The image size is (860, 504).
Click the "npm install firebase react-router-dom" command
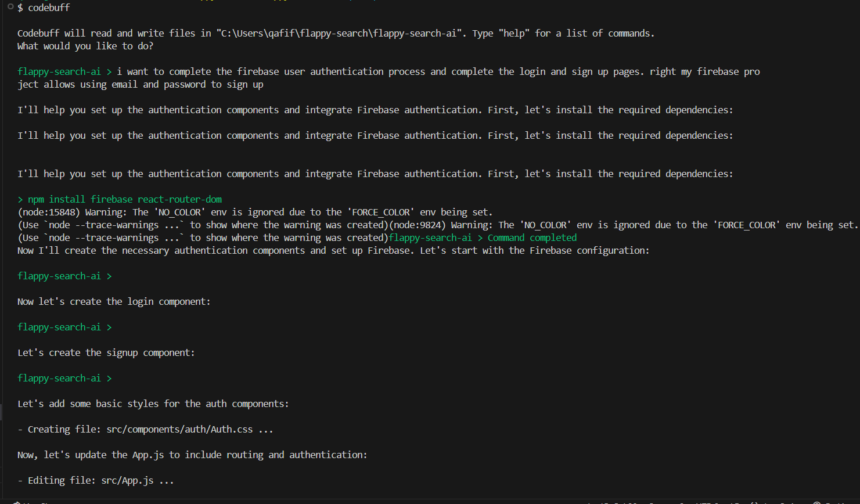pyautogui.click(x=125, y=200)
